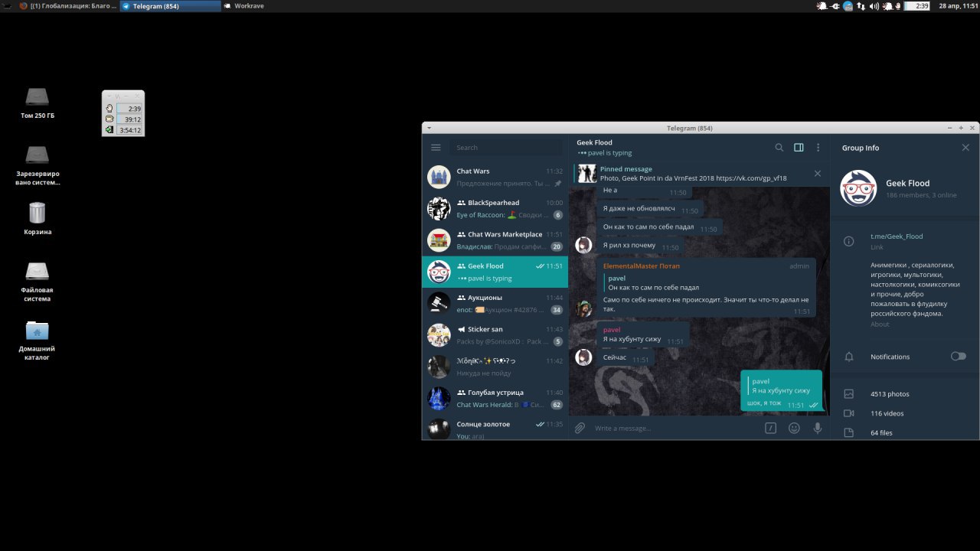
Task: Click message Я рил хз почему
Action: tap(640, 246)
